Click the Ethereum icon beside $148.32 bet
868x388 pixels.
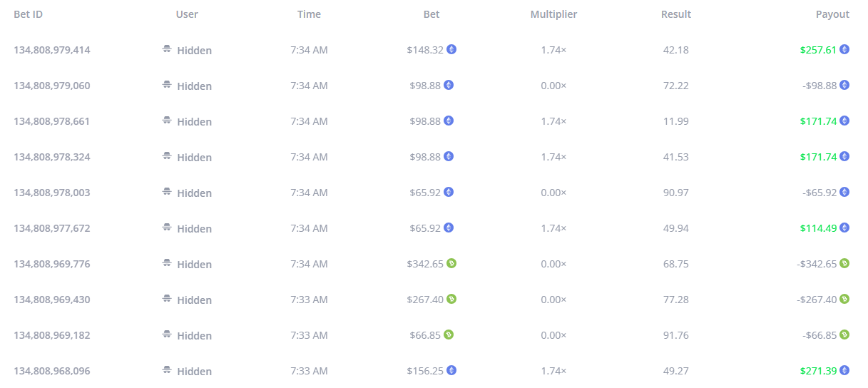coord(451,50)
